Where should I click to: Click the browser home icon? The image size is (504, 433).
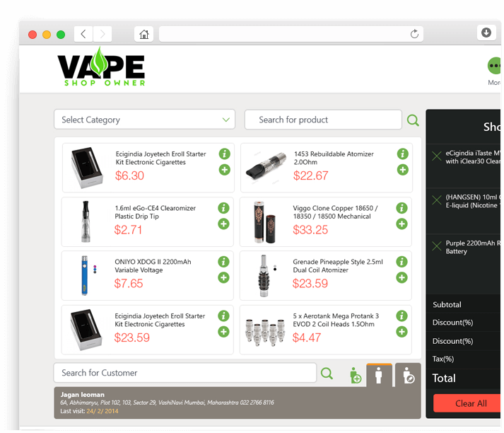tap(143, 34)
